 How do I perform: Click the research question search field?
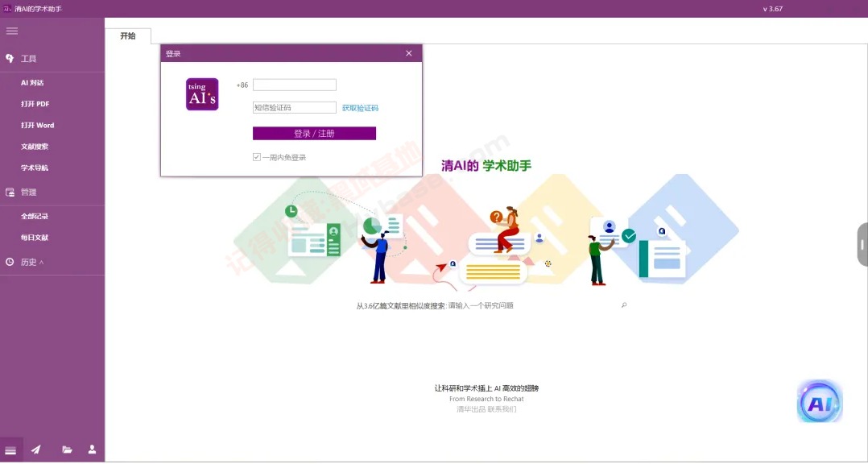coord(531,305)
